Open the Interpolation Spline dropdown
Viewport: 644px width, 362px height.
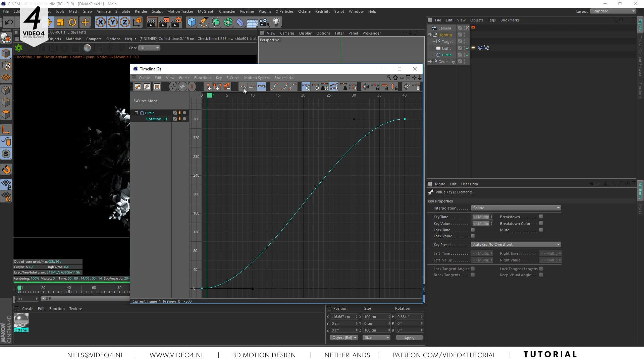[516, 208]
